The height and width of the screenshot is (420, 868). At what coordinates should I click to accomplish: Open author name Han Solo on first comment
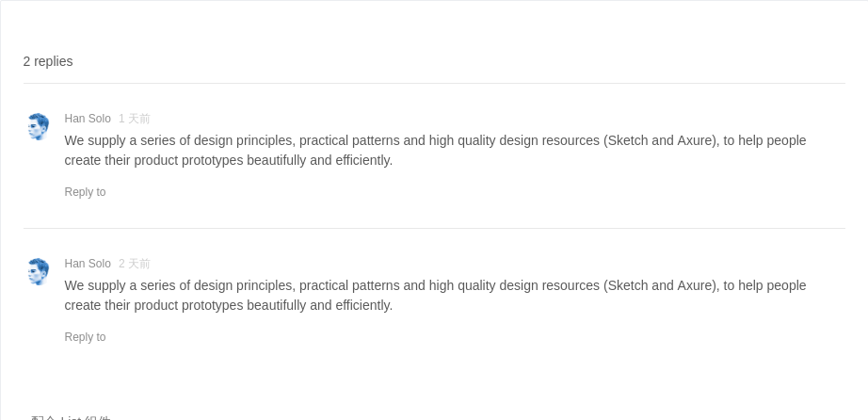click(88, 119)
